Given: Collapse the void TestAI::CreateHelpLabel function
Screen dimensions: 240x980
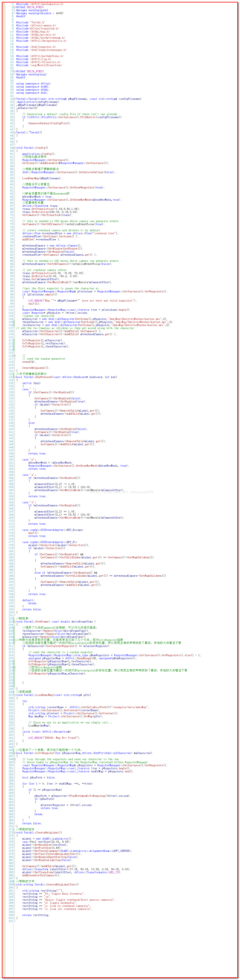Looking at the screenshot, I should click(x=15, y=832).
